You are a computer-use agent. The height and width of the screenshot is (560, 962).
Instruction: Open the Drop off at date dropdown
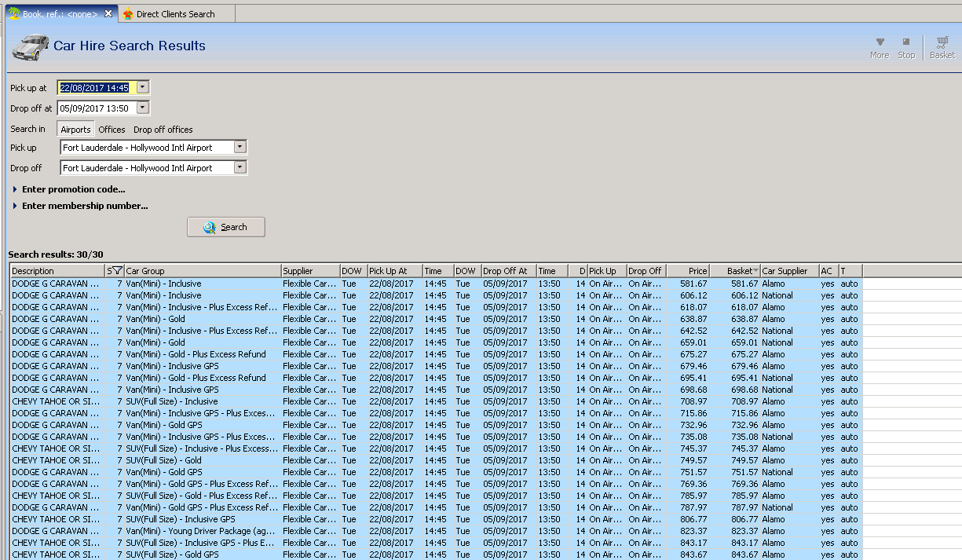[x=143, y=108]
